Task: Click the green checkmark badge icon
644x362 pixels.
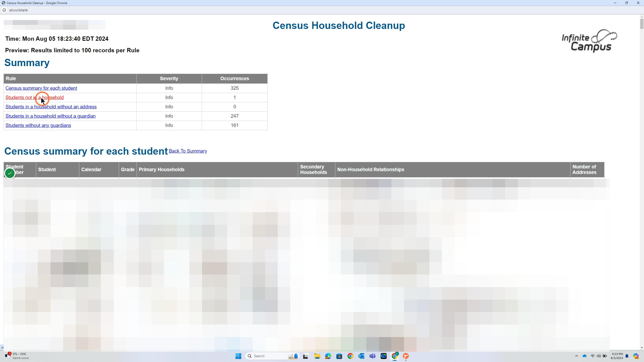Action: (10, 173)
